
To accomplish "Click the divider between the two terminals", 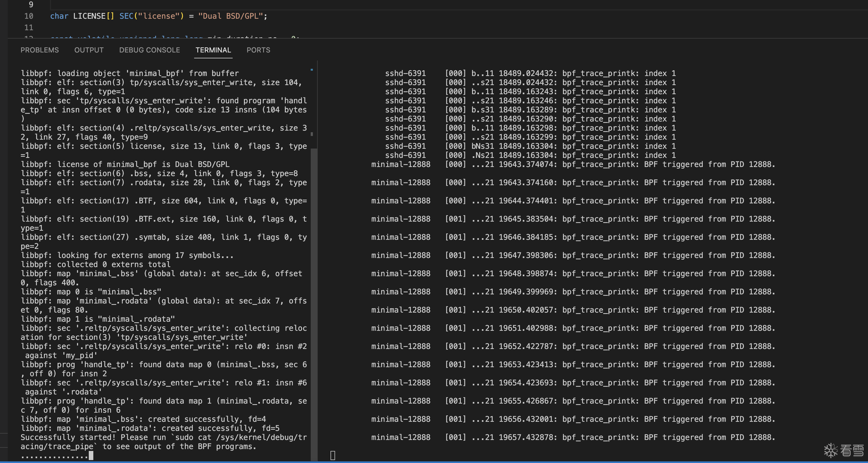I will [317, 260].
